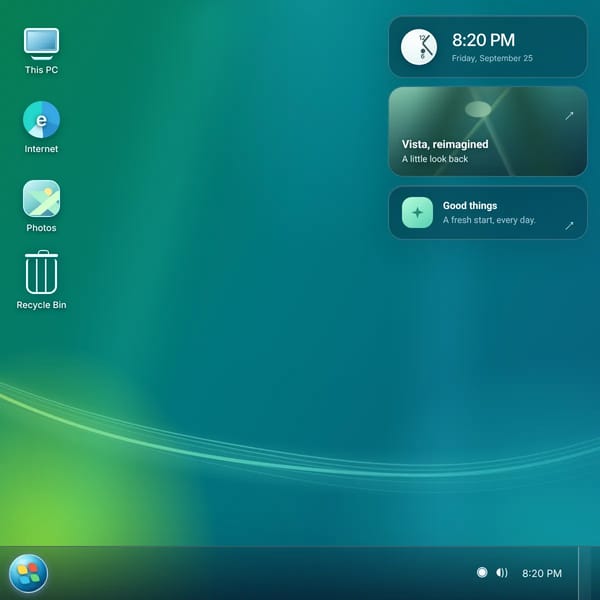This screenshot has height=600, width=600.
Task: Open arrow on Good things card
Action: click(569, 226)
